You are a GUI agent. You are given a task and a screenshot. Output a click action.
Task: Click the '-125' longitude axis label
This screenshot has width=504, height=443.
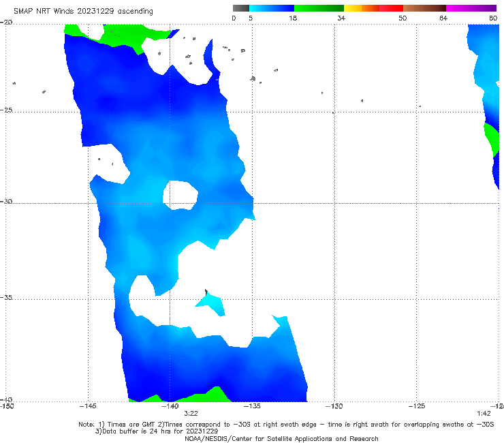tap(417, 406)
